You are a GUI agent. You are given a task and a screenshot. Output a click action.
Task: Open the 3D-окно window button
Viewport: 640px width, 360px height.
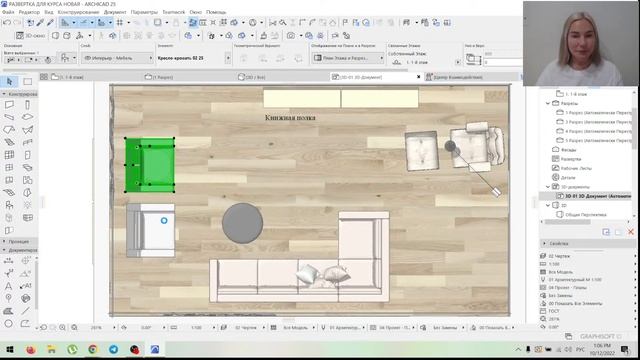(31, 36)
